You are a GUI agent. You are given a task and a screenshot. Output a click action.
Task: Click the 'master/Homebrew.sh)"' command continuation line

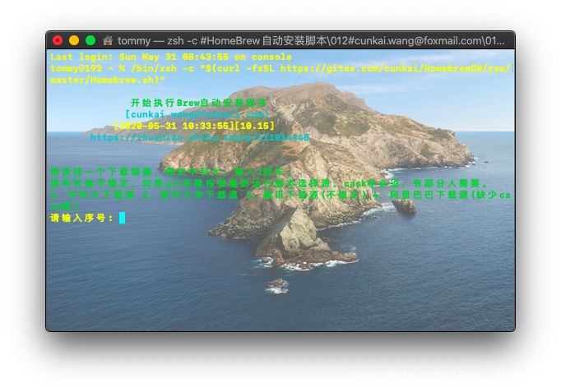coord(107,80)
